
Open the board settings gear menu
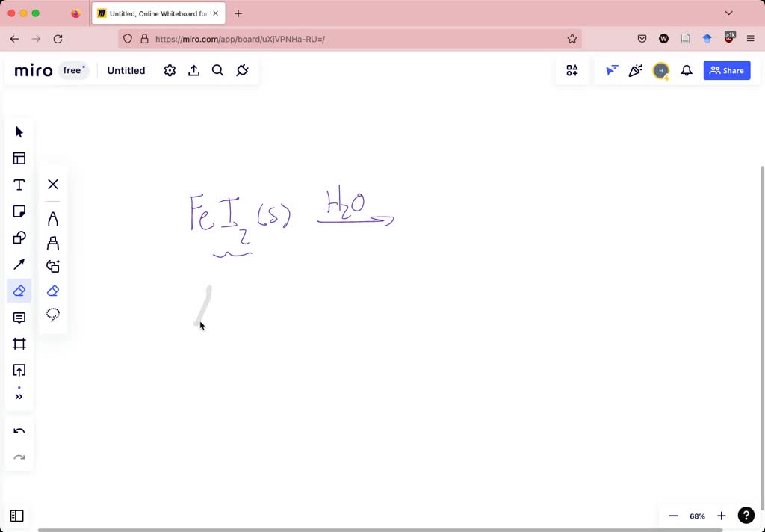tap(170, 70)
